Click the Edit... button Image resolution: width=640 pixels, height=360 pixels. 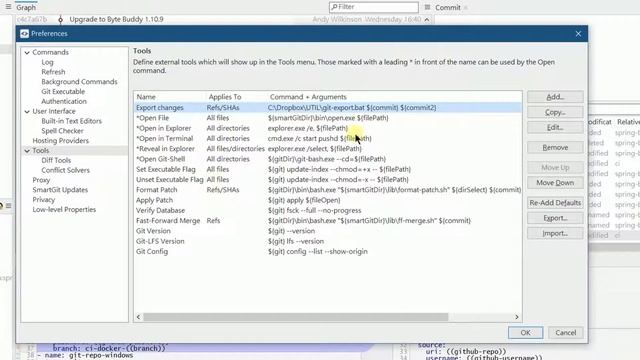point(555,127)
